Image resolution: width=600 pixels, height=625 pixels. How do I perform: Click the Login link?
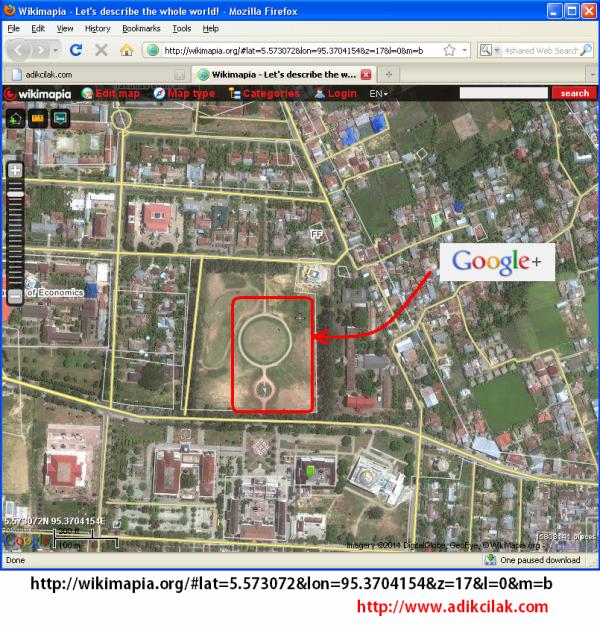336,93
